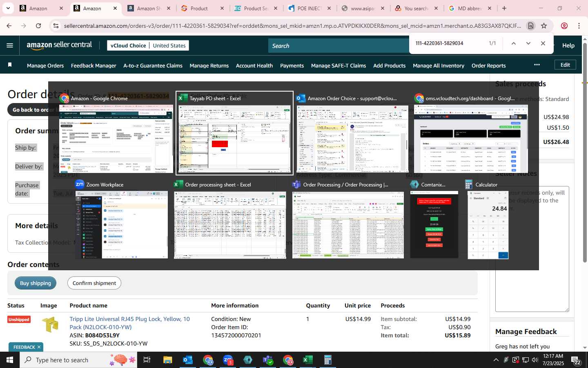Open Payments menu item
The height and width of the screenshot is (368, 588).
[x=292, y=65]
